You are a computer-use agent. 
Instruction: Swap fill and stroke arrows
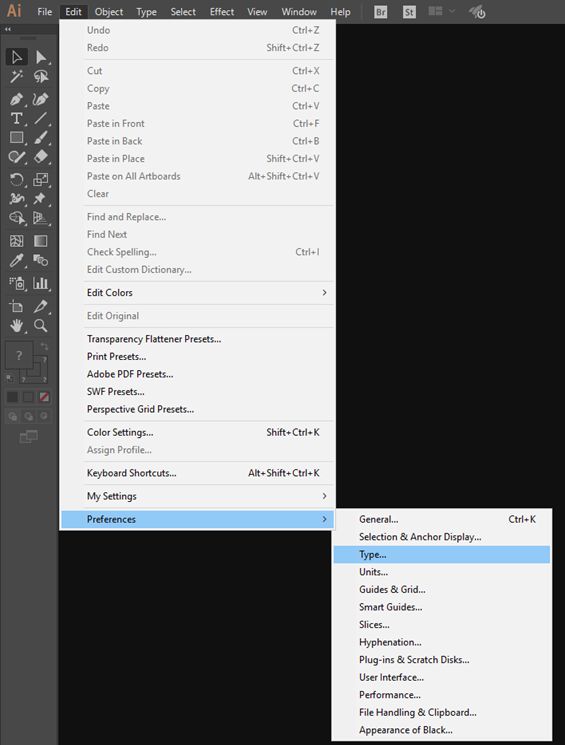[x=44, y=346]
